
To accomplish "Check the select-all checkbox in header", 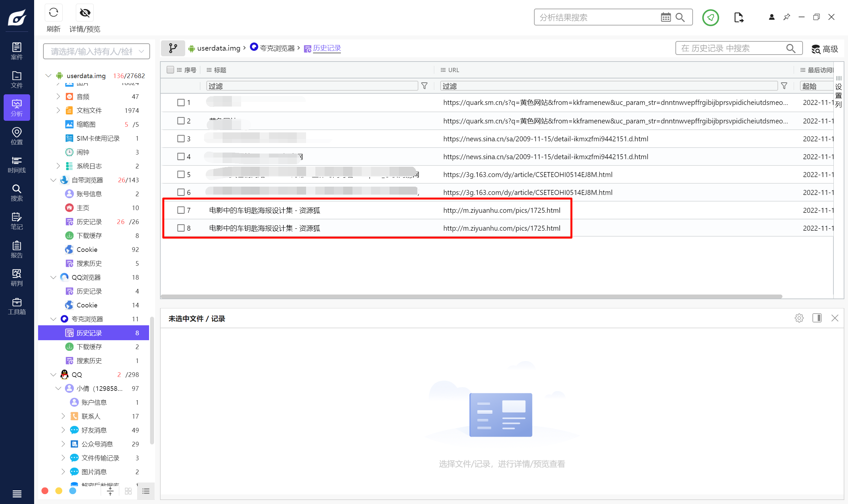I will coord(170,69).
